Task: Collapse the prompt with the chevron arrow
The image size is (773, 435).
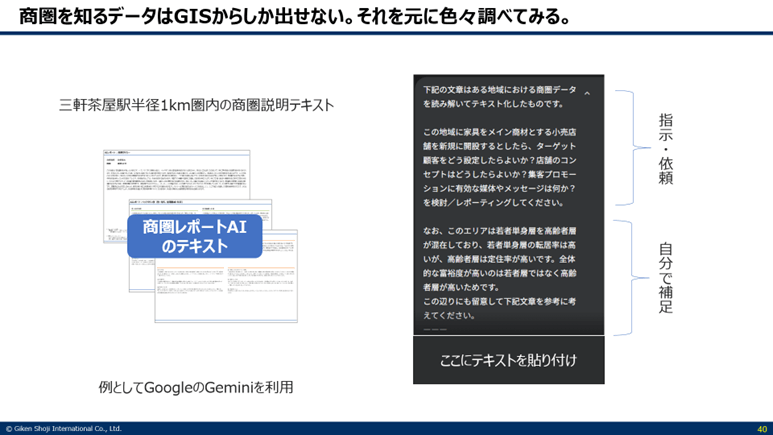Action: (587, 93)
